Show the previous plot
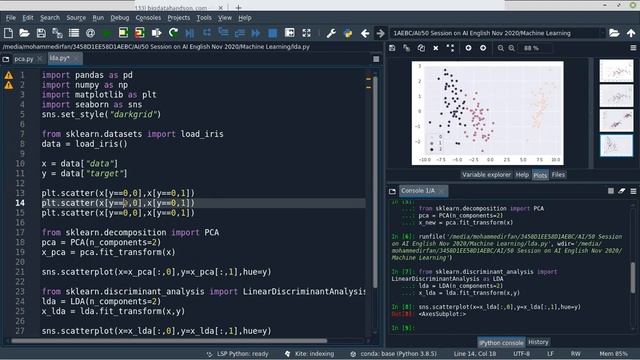 [468, 48]
